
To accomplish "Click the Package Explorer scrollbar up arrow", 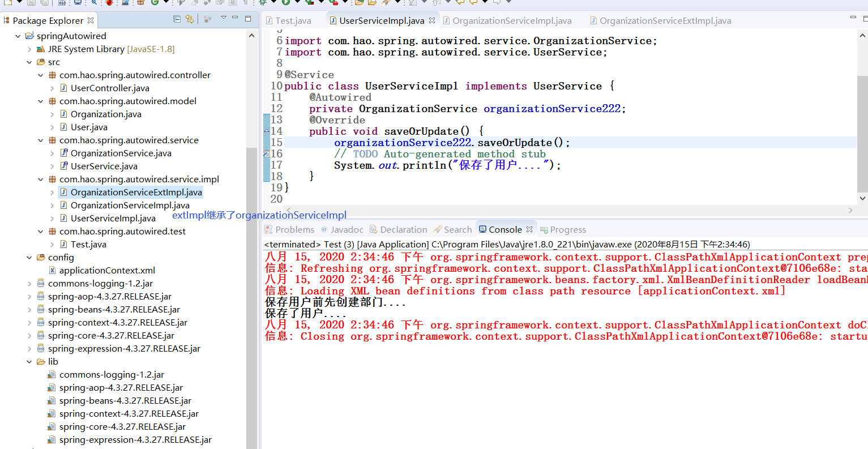I will point(251,35).
